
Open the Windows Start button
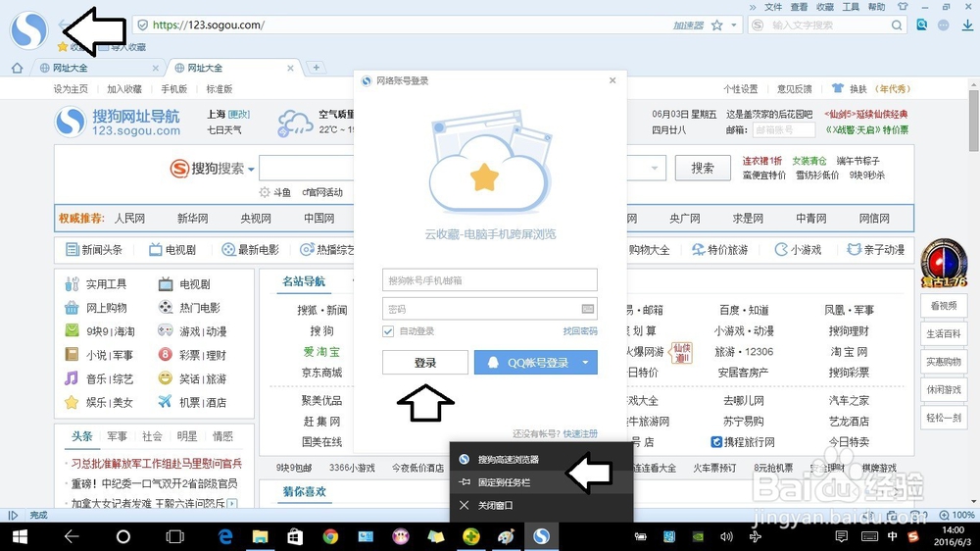pyautogui.click(x=20, y=536)
